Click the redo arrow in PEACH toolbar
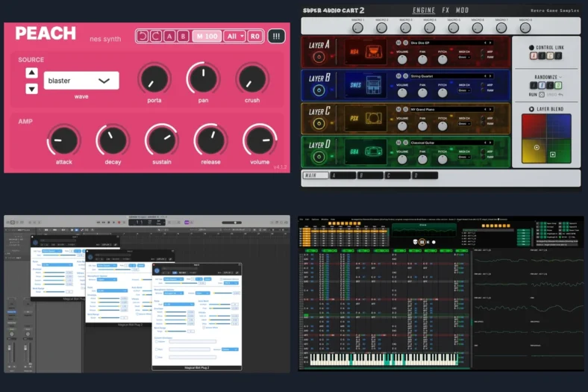This screenshot has width=588, height=392. (x=156, y=36)
